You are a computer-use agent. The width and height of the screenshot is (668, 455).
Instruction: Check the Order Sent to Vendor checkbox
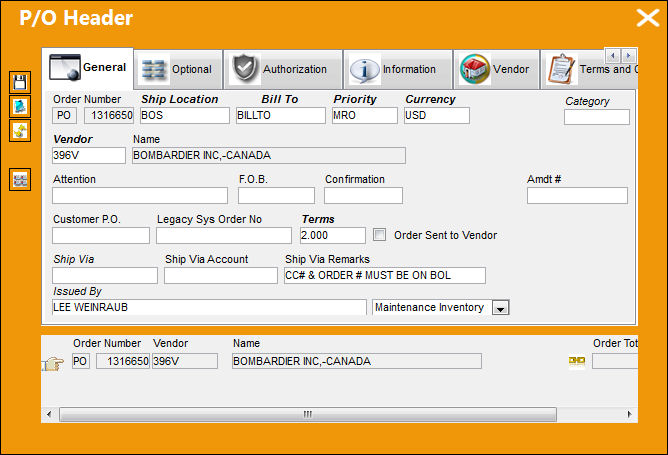click(379, 235)
